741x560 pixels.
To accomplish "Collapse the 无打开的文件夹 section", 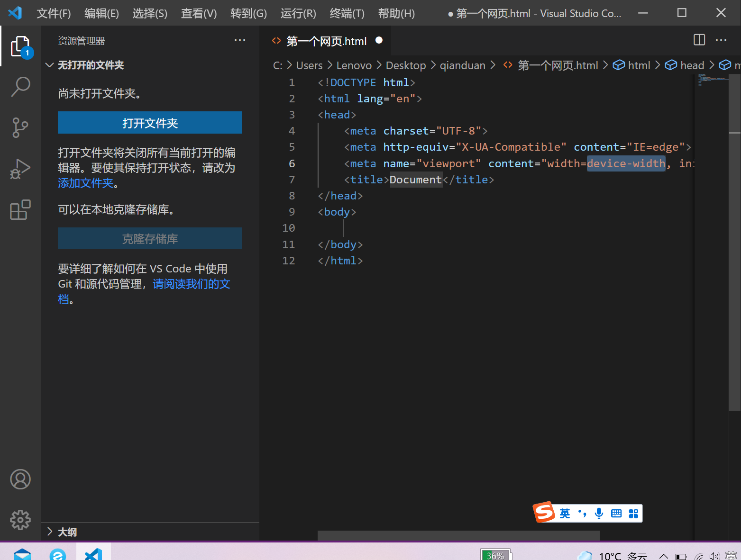I will tap(49, 65).
